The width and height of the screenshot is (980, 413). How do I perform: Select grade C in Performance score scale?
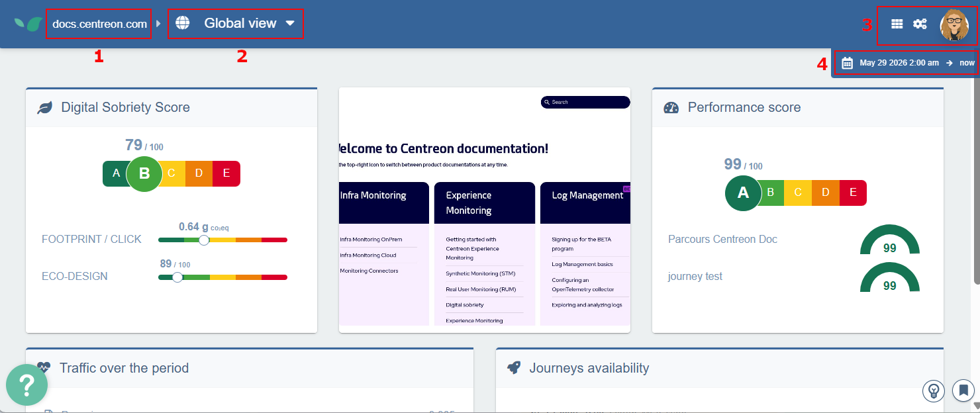click(798, 193)
